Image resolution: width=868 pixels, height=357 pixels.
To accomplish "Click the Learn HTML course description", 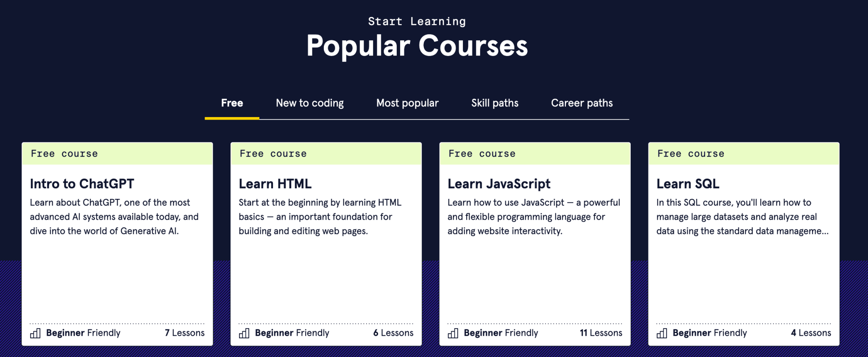I will click(x=320, y=217).
